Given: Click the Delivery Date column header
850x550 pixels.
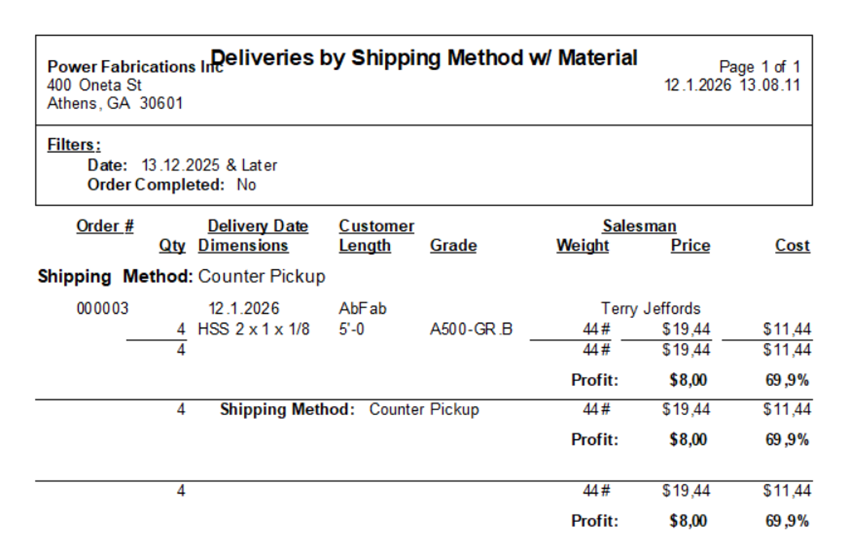Looking at the screenshot, I should click(x=258, y=226).
